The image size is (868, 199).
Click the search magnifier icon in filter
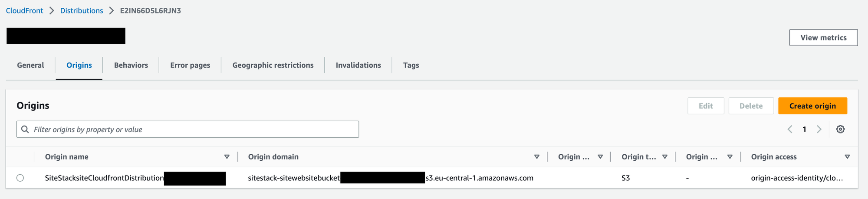point(25,129)
